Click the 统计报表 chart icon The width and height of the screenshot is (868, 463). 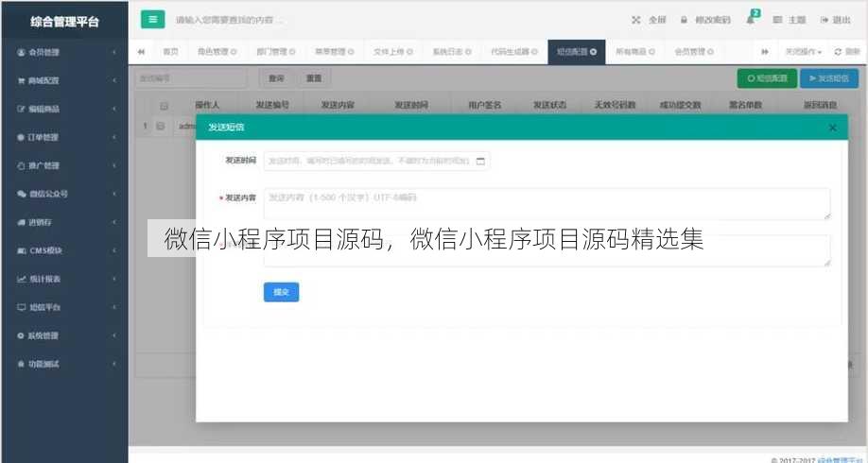[x=21, y=279]
